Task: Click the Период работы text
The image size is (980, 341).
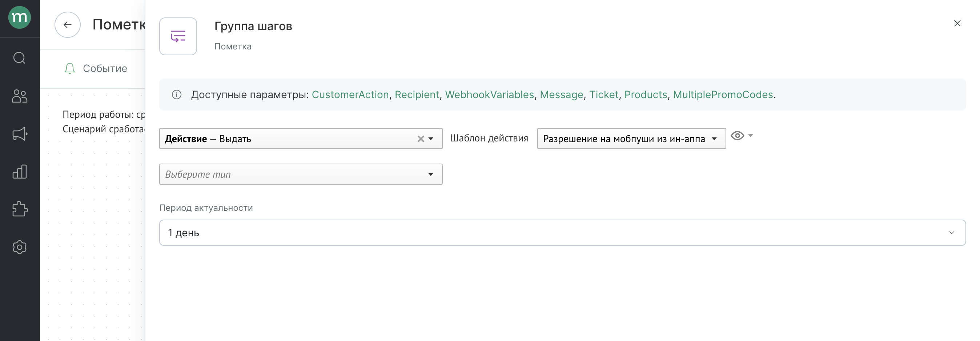Action: tap(104, 115)
